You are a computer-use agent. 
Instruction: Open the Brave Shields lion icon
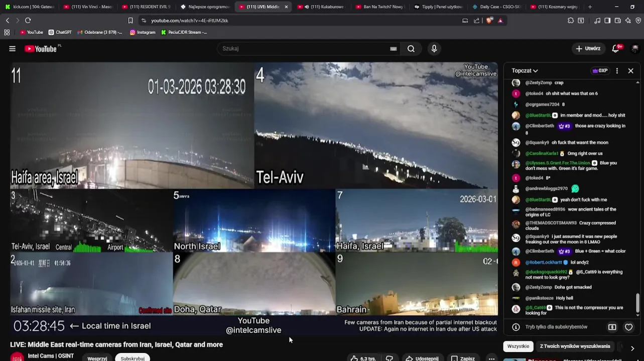(x=489, y=21)
